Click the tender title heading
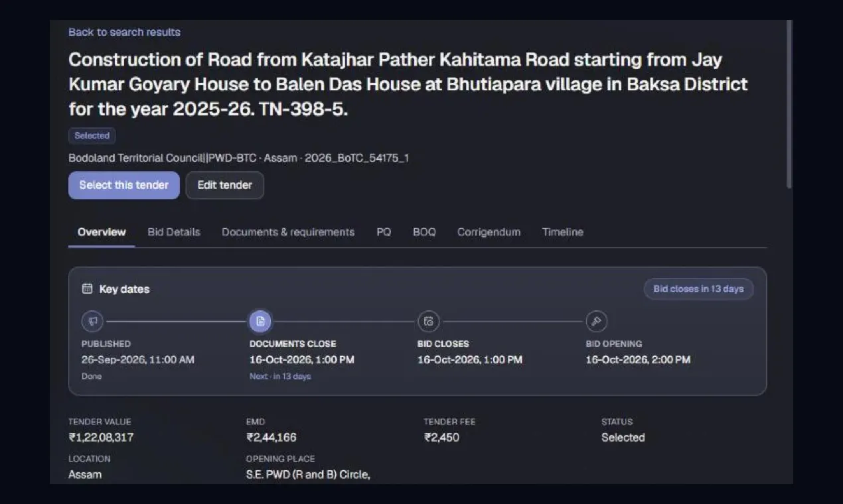 click(x=408, y=84)
